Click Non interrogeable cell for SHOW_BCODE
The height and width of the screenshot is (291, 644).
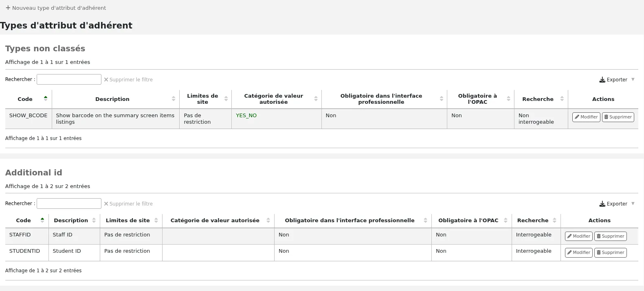click(541, 119)
